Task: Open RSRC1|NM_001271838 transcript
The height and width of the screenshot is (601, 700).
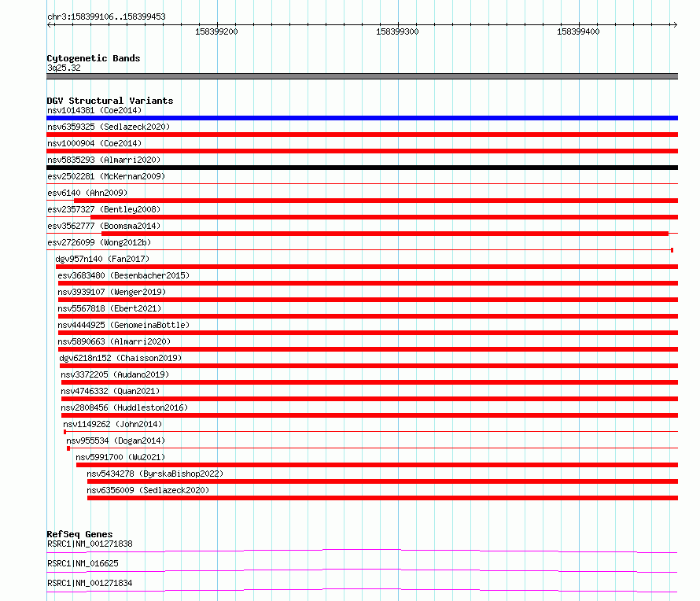Action: coord(90,544)
